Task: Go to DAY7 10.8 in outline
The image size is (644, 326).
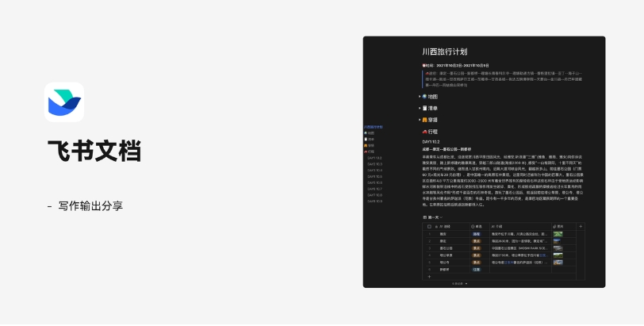Action: [374, 195]
